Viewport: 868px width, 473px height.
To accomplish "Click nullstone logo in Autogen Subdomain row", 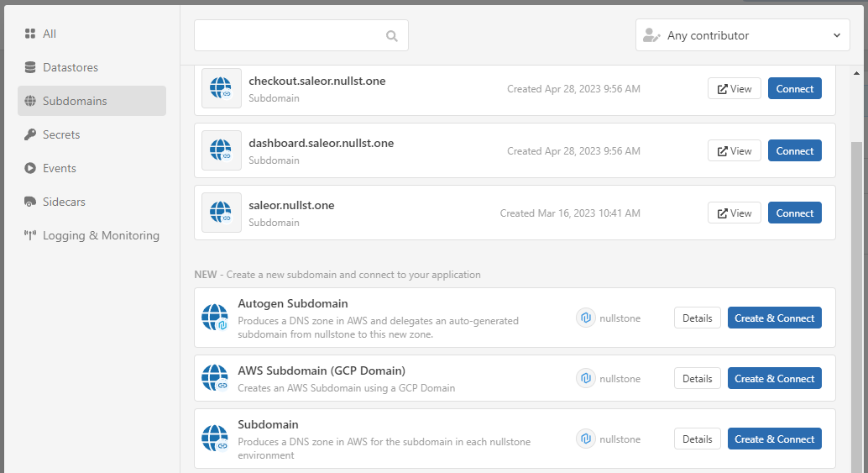I will [586, 318].
